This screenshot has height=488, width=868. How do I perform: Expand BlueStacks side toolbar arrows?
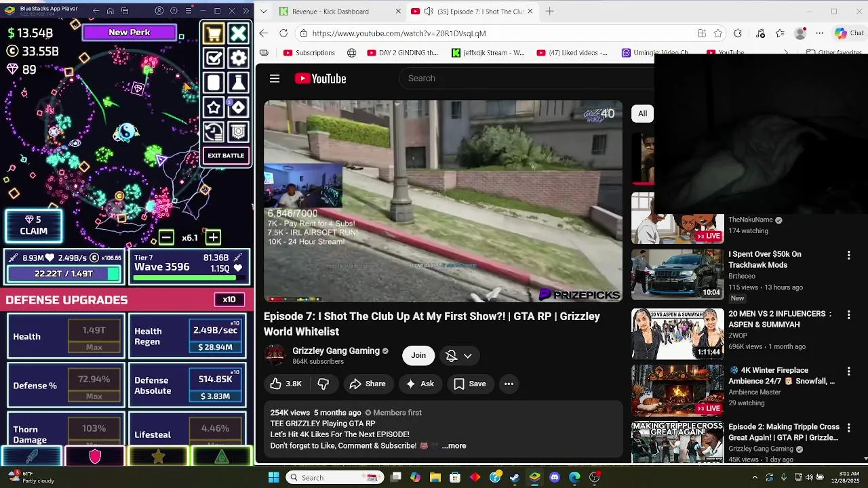(245, 11)
